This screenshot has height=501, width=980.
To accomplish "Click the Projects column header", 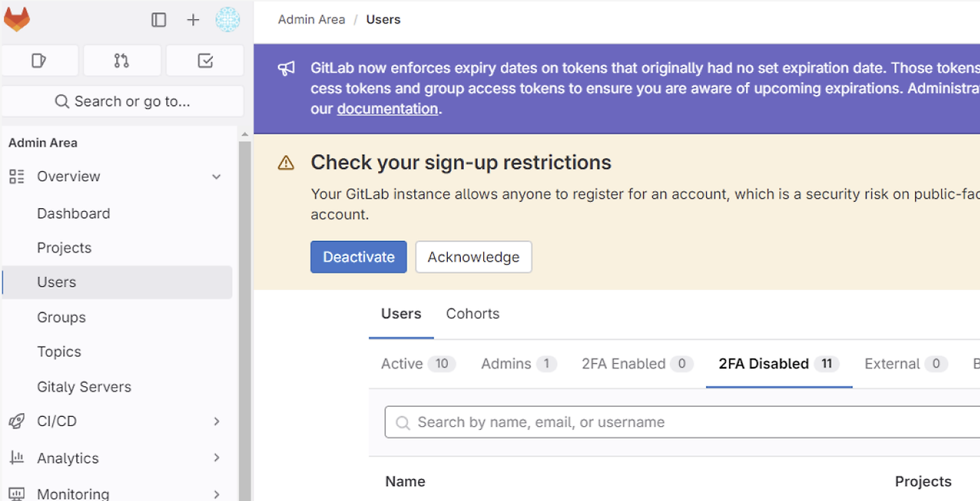I will coord(923,482).
